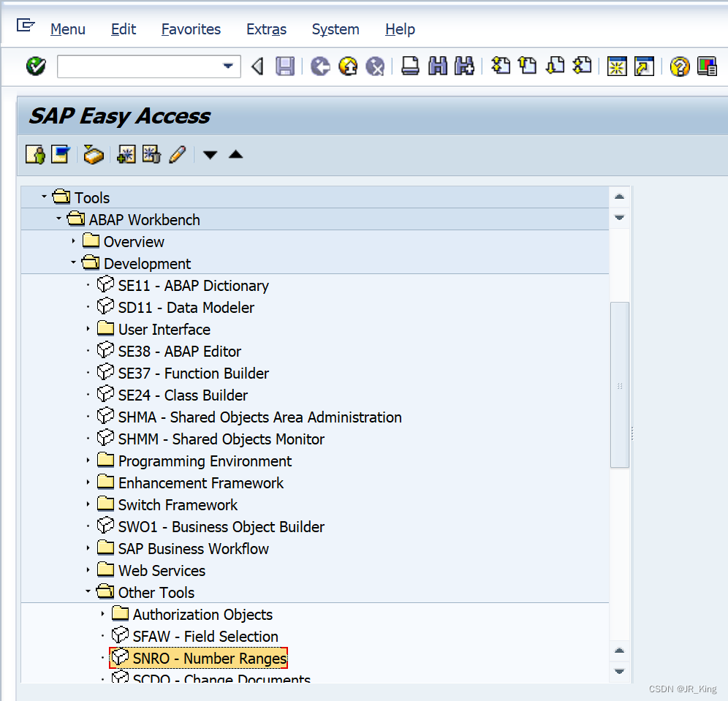
Task: Click the Generate Shortcut icon
Action: 645,67
